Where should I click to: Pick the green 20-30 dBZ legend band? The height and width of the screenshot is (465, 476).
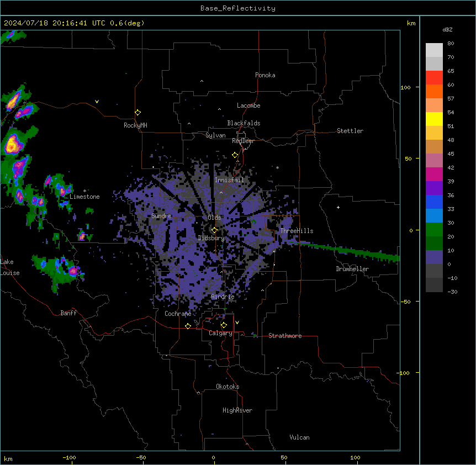pos(434,230)
